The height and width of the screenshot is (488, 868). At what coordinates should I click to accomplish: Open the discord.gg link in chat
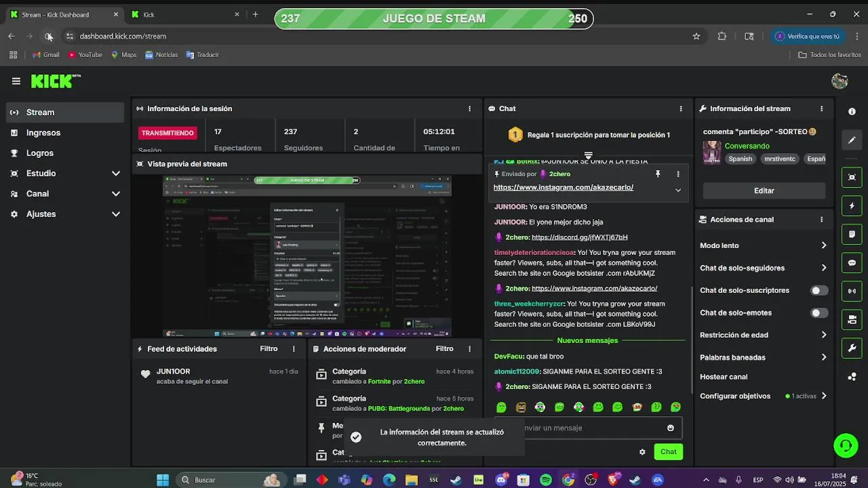tap(580, 237)
